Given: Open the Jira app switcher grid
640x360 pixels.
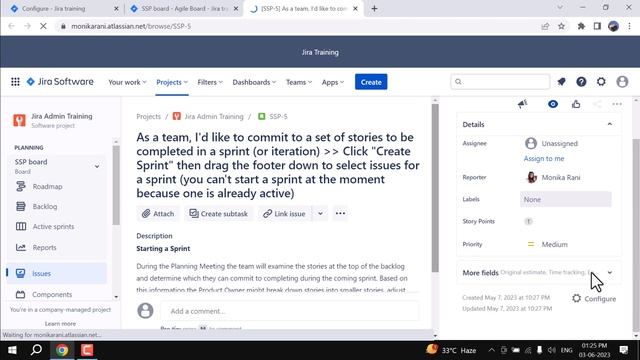Looking at the screenshot, I should tap(15, 82).
